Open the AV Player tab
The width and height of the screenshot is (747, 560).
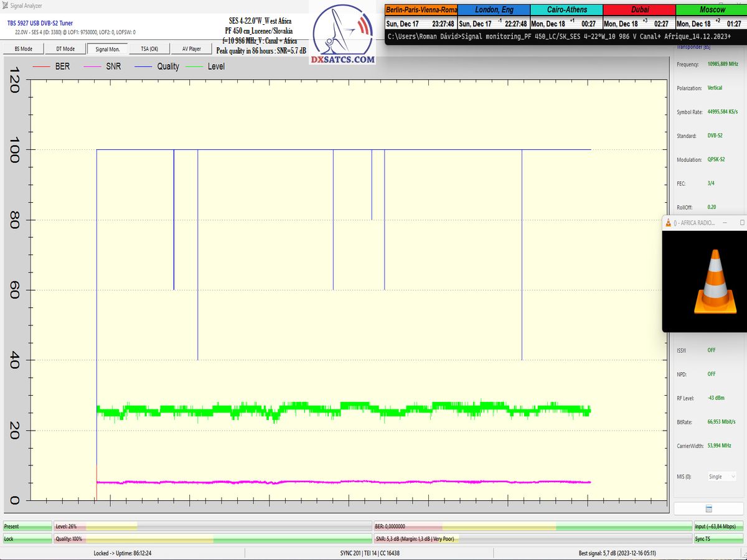tap(191, 49)
